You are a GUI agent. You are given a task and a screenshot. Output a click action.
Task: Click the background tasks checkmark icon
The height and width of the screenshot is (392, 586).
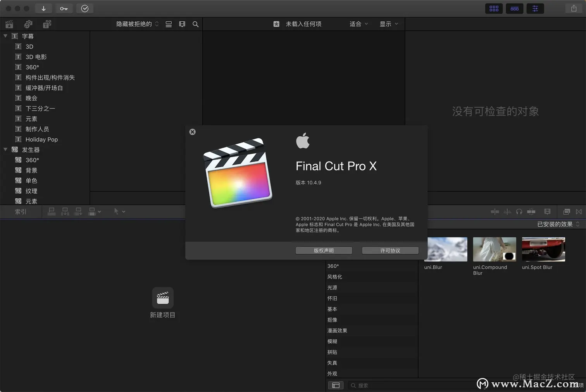coord(85,9)
